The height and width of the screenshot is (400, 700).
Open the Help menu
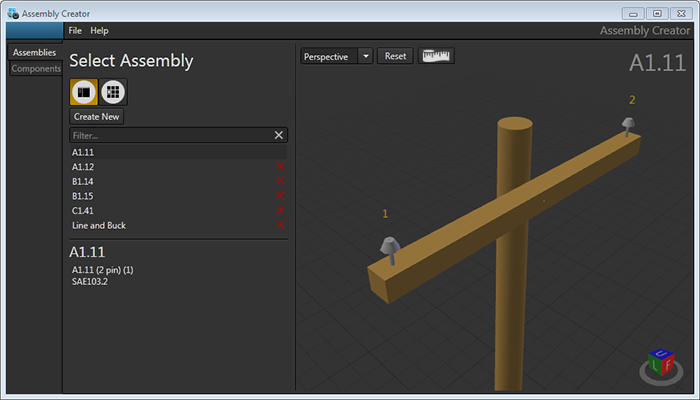coord(99,31)
